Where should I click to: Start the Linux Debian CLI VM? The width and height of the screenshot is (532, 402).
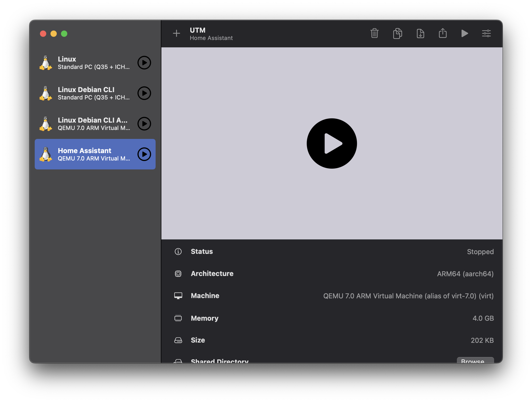coord(144,93)
